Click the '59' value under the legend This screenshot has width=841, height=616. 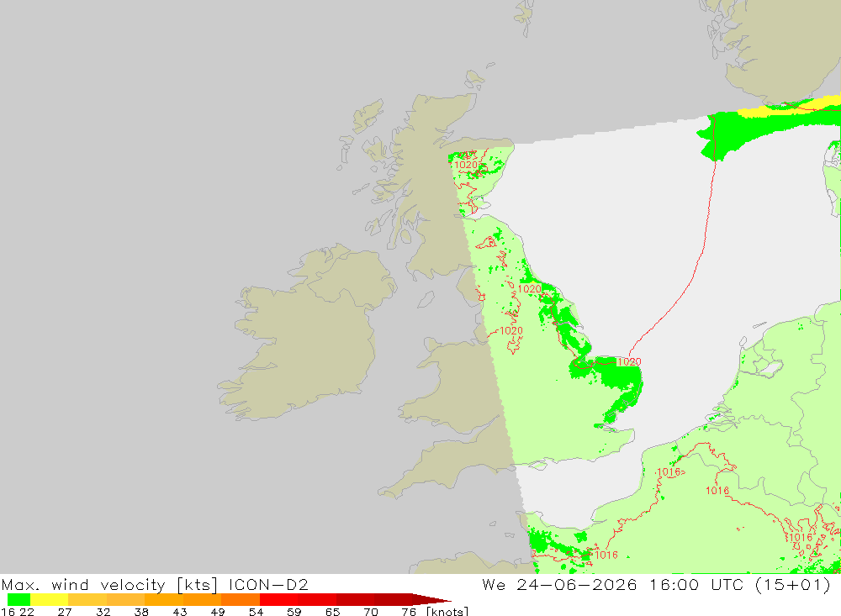point(294,612)
